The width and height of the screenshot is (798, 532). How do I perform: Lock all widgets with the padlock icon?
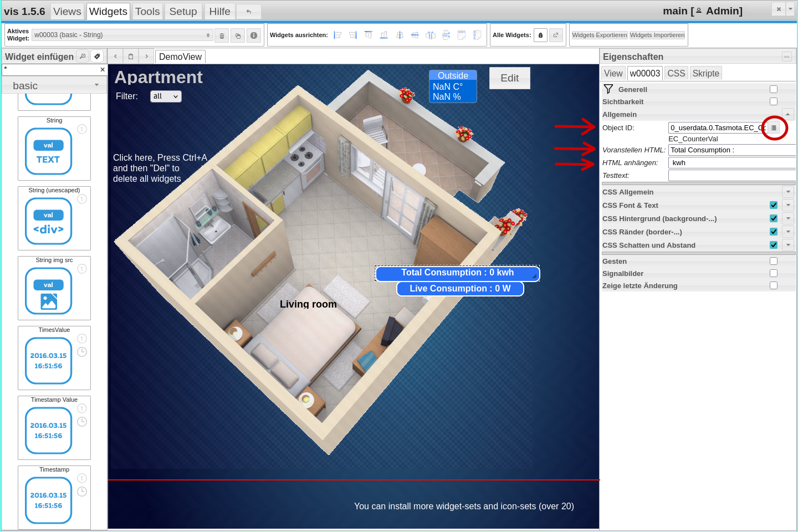pyautogui.click(x=540, y=35)
